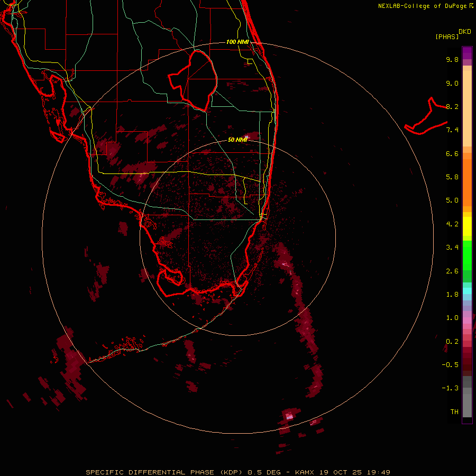Select the 5.8 scale label
Image resolution: width=476 pixels, height=476 pixels.
coord(452,177)
